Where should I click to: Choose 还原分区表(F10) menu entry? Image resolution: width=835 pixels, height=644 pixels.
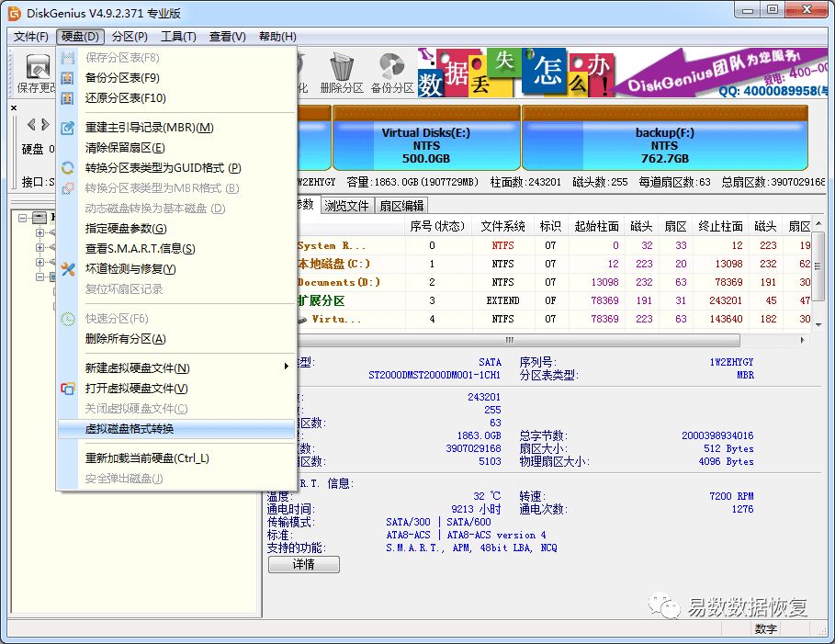click(x=176, y=98)
